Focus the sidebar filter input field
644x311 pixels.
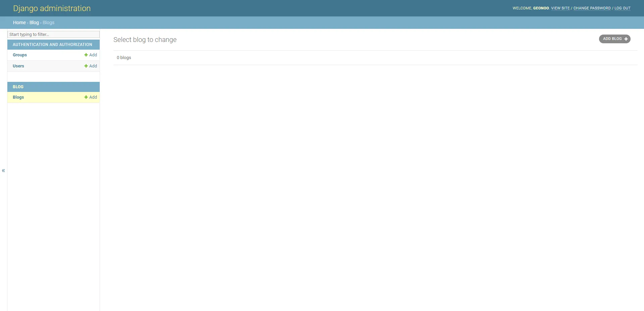(x=53, y=35)
